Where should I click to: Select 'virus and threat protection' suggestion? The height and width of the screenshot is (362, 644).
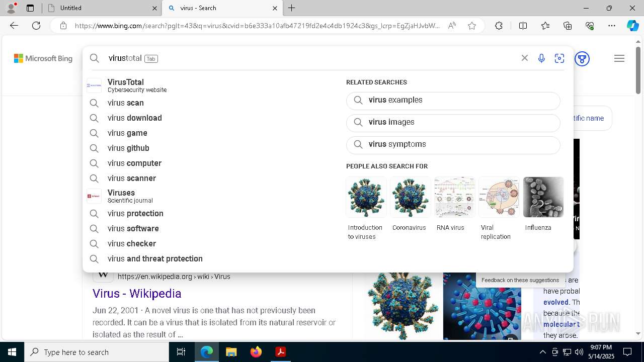[x=208, y=258]
